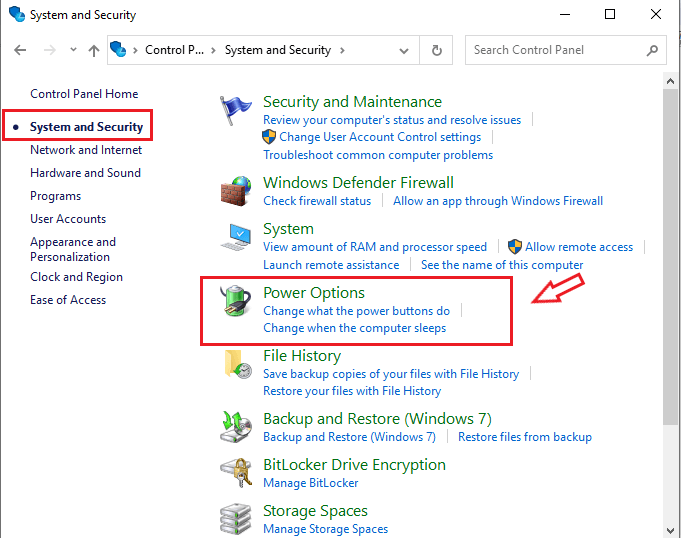
Task: Click the System computer icon
Action: (236, 237)
